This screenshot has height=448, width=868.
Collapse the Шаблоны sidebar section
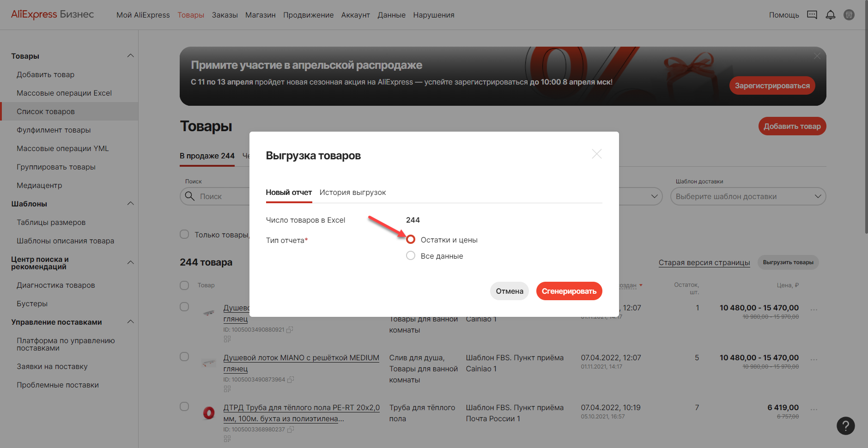pos(131,204)
